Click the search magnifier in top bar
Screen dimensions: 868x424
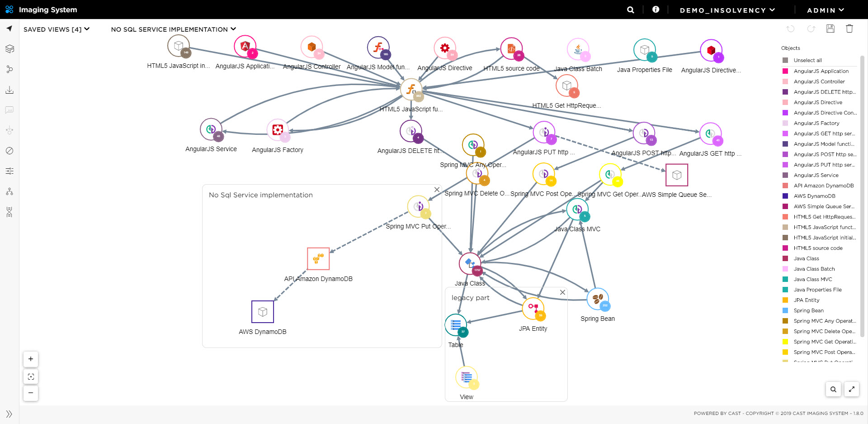tap(630, 10)
